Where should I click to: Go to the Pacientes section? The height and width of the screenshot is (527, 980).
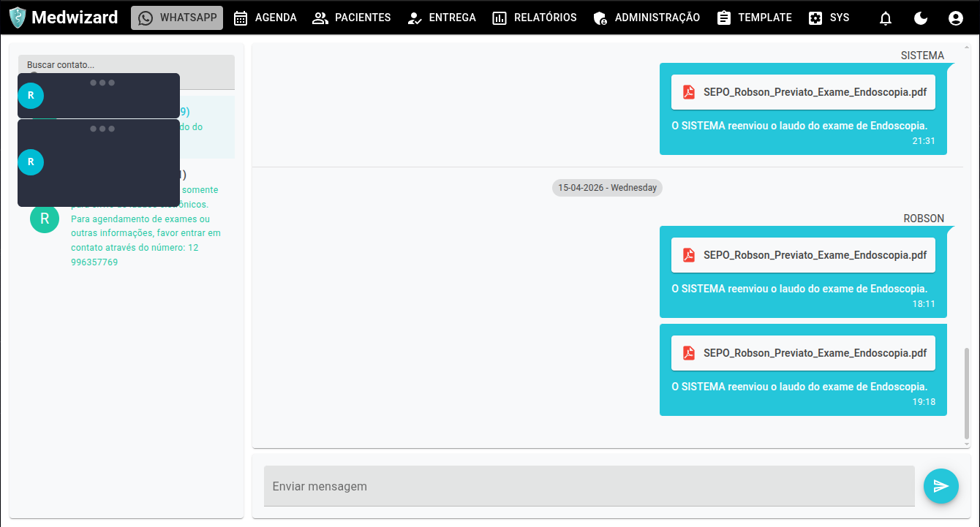(352, 18)
